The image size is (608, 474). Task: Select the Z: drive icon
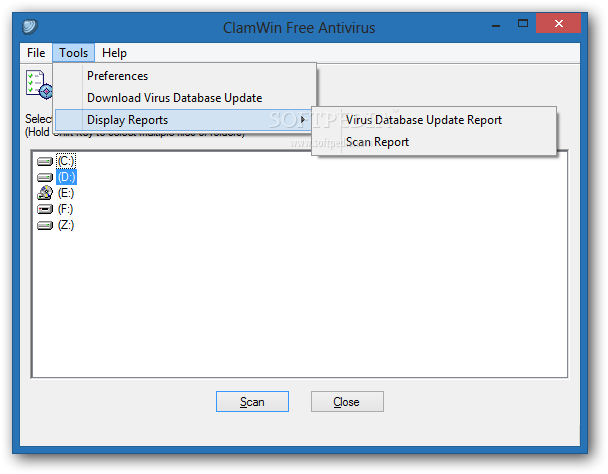coord(45,225)
